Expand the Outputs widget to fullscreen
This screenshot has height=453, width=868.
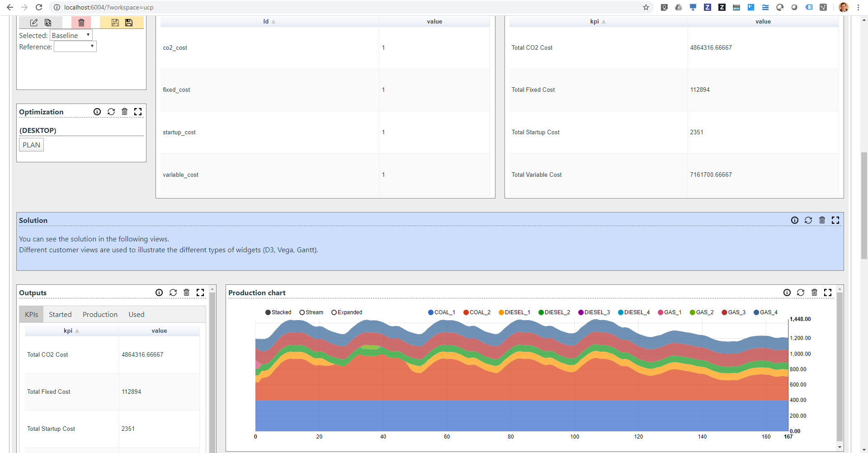[200, 293]
